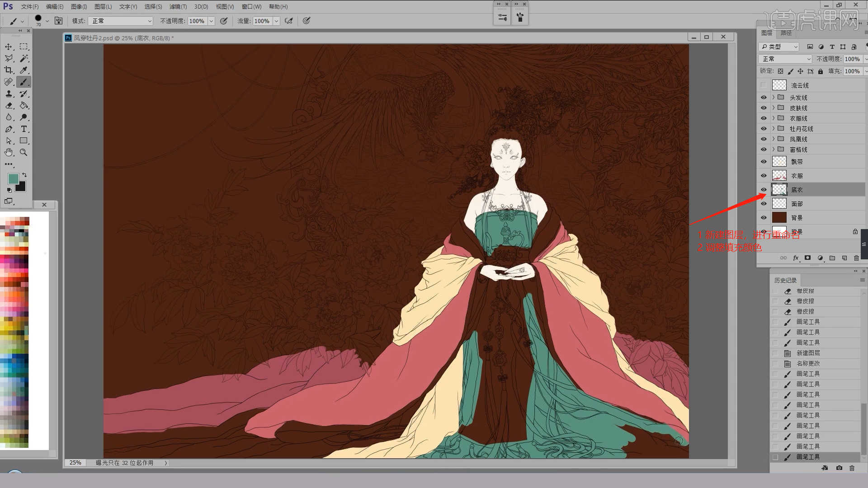
Task: Select the Clone Stamp tool
Action: 9,94
